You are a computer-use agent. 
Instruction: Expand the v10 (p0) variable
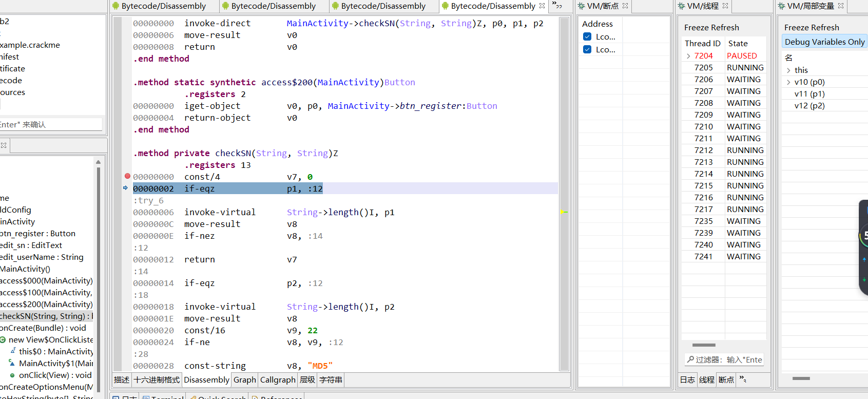coord(788,82)
